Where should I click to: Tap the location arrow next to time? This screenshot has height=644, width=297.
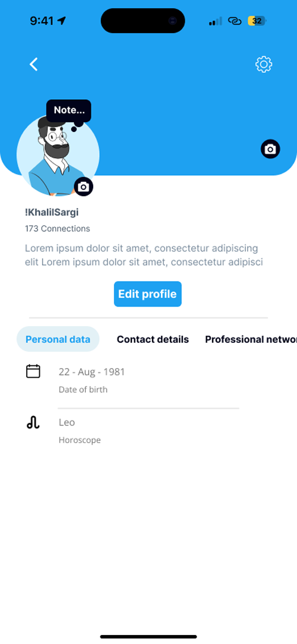coord(62,21)
